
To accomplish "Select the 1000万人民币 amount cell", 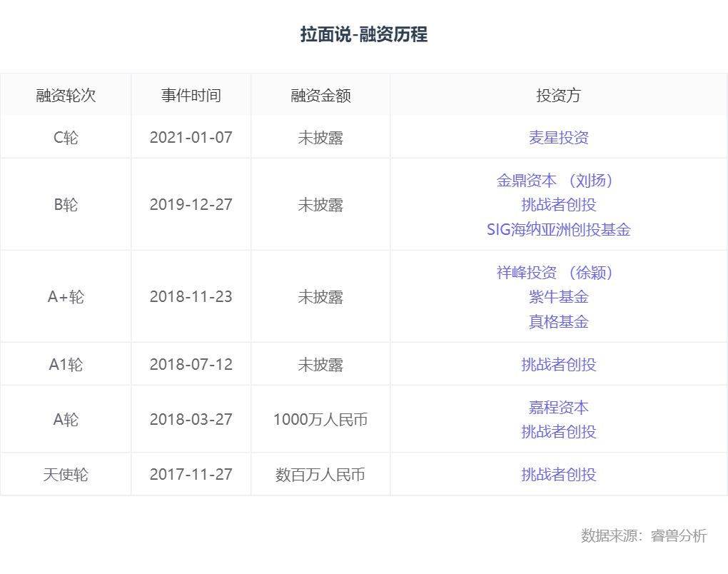I will tap(320, 420).
